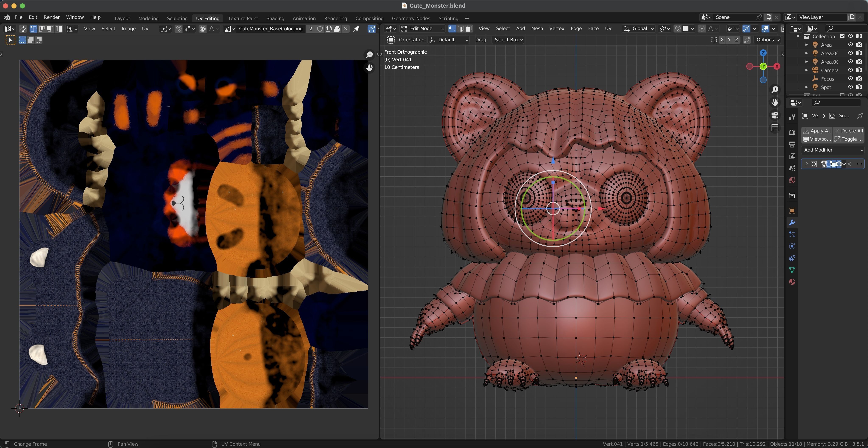
Task: Pin the properties context with the pin icon
Action: point(860,115)
